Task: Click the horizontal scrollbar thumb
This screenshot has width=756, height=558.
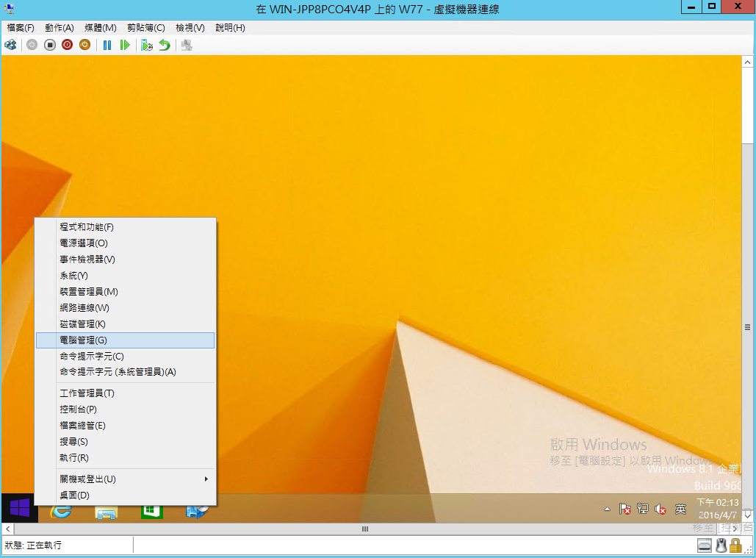Action: coord(365,529)
